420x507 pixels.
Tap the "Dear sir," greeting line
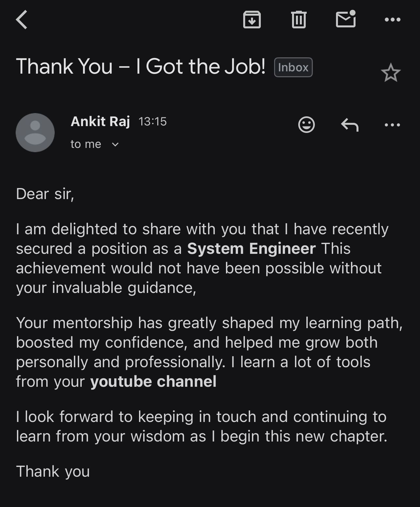coord(45,194)
